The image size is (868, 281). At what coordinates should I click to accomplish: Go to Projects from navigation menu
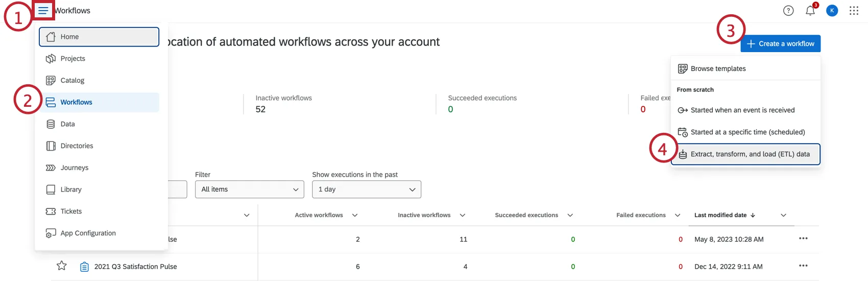73,59
